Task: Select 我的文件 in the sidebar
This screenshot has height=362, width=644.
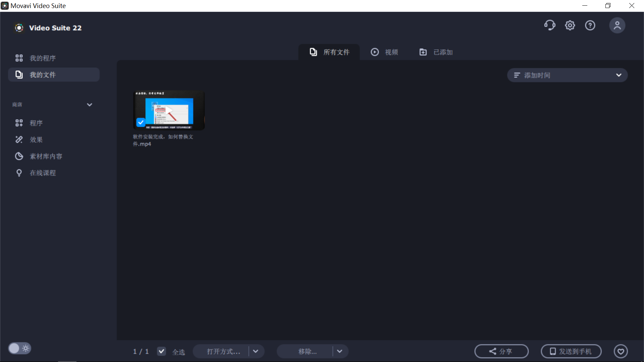Action: (54, 74)
